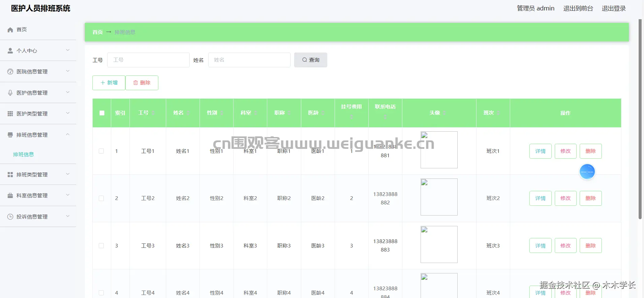Sort by 头像 column arrows
Screen dimensions: 644x298
444,113
